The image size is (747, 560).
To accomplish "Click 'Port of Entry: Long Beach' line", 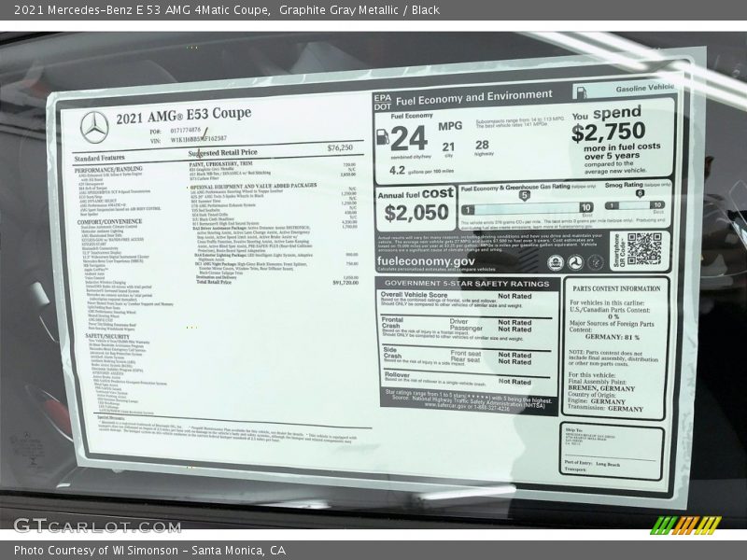I will click(592, 463).
